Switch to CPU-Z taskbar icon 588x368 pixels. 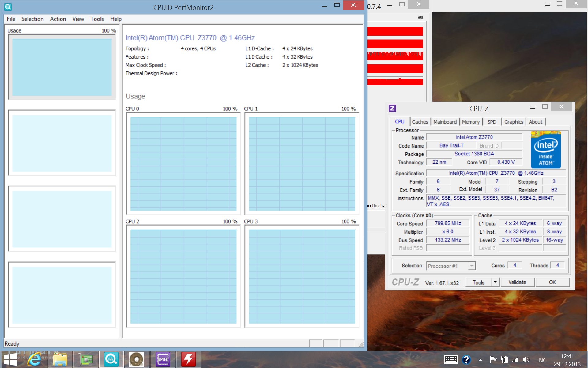(x=163, y=359)
